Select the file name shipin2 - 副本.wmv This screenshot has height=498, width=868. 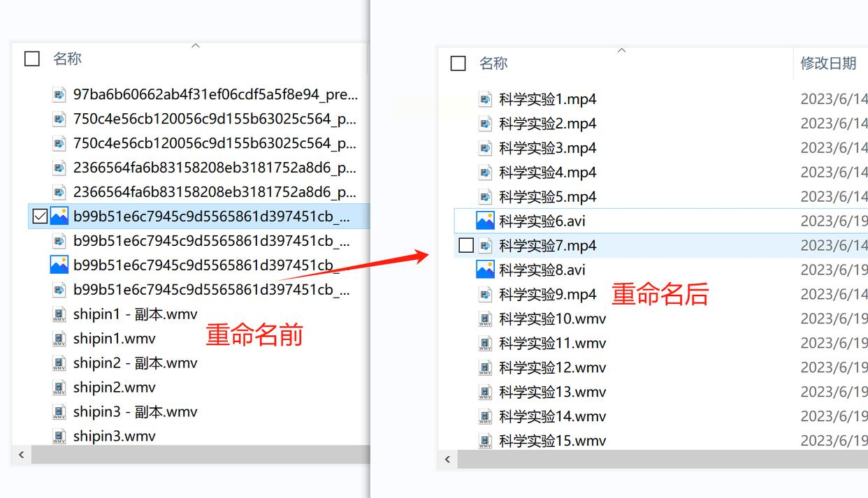tap(136, 363)
